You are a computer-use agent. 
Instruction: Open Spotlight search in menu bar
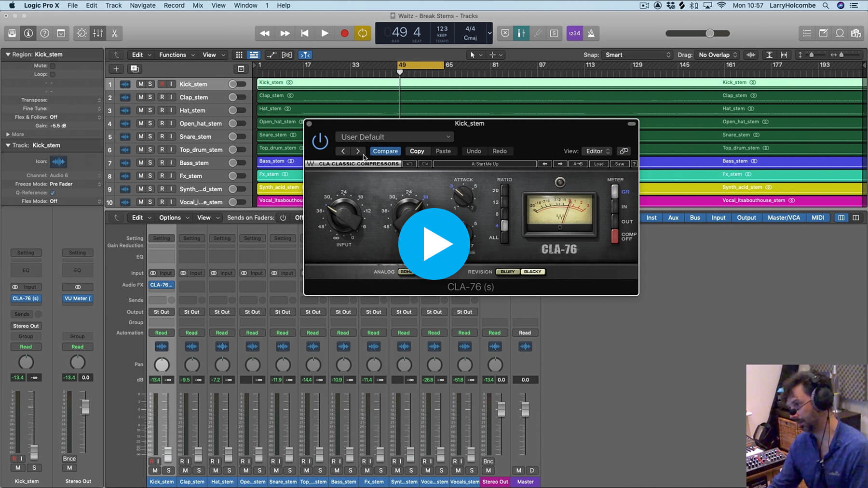pyautogui.click(x=826, y=5)
